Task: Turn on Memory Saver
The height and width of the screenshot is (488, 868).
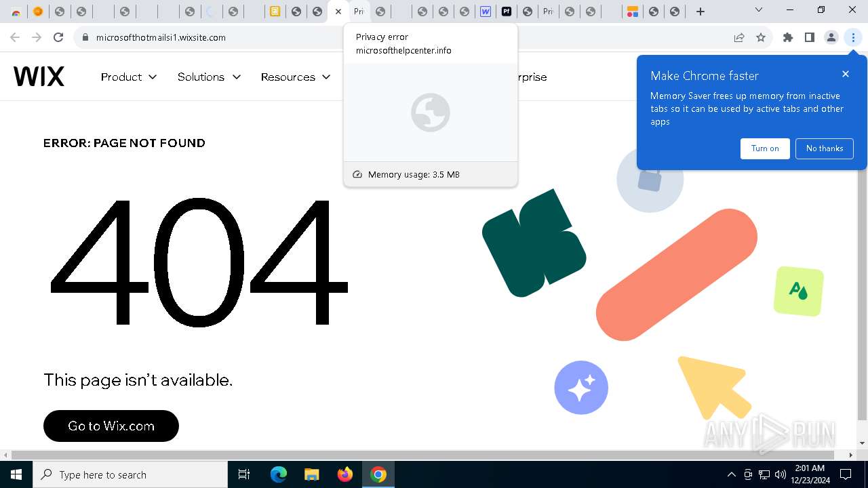Action: point(765,148)
